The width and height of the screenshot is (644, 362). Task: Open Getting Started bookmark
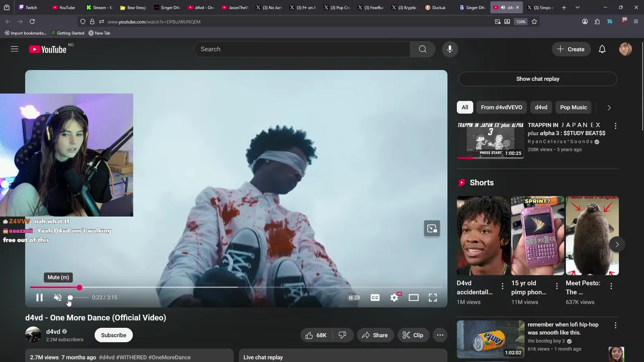point(67,33)
